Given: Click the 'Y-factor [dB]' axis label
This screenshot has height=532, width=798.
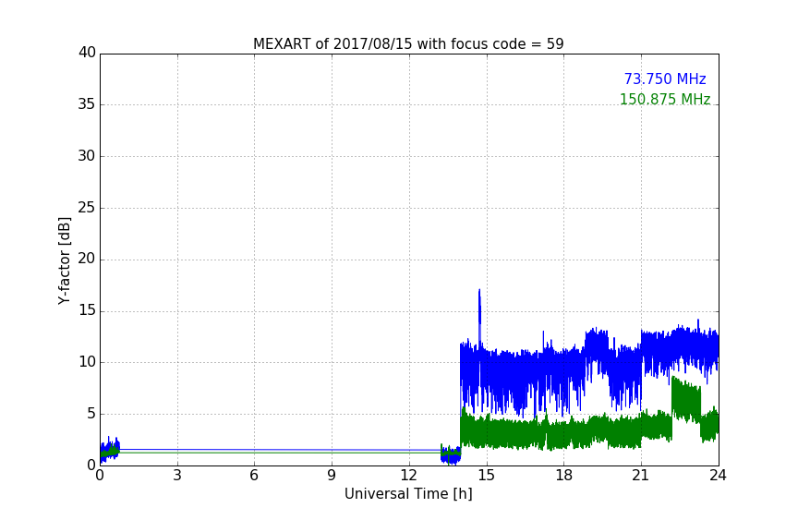Looking at the screenshot, I should (x=65, y=260).
